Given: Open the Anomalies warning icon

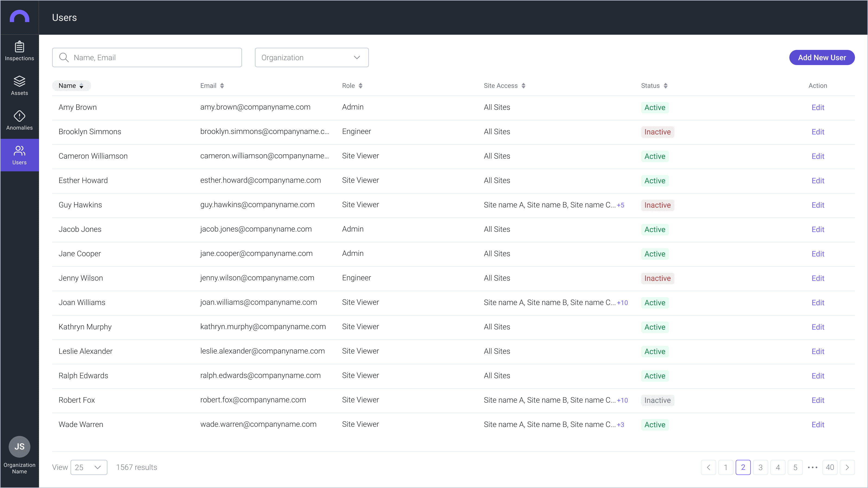Looking at the screenshot, I should tap(19, 116).
